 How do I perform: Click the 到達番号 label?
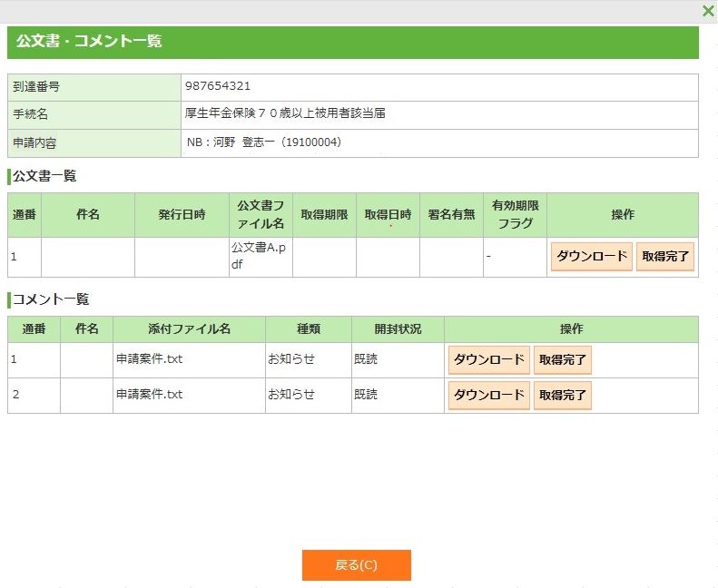(x=36, y=86)
